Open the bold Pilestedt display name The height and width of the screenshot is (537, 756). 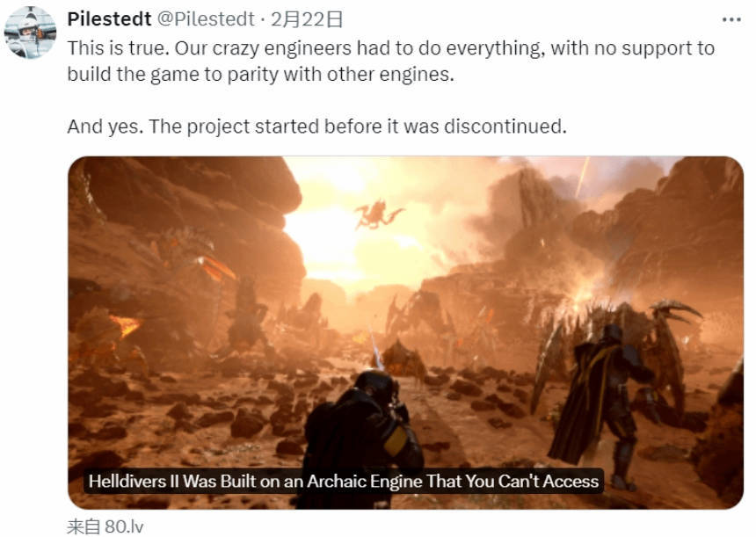(x=110, y=19)
